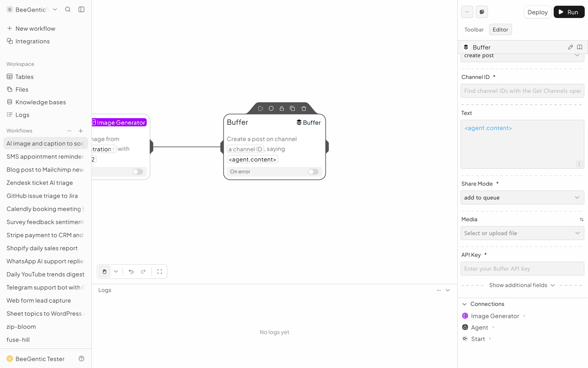588x368 pixels.
Task: Open Tables in the workspace
Action: pos(46,77)
